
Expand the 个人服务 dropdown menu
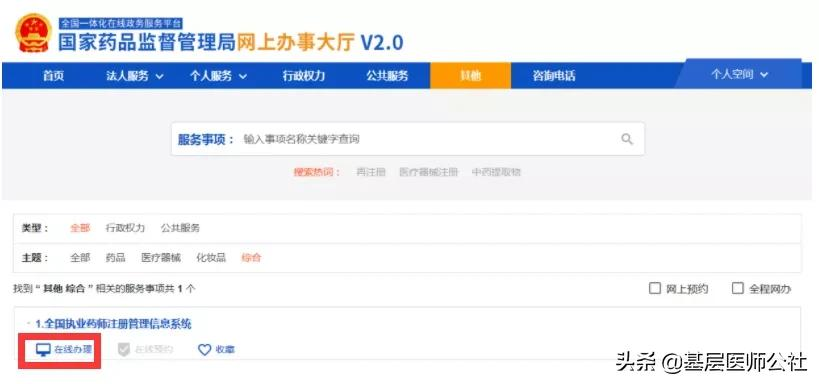click(x=218, y=76)
